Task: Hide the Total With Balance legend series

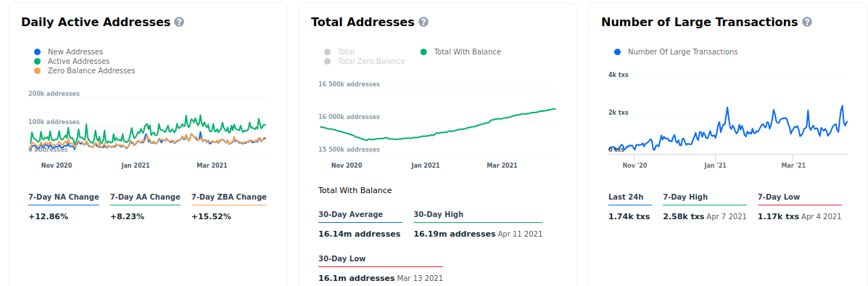Action: point(460,52)
